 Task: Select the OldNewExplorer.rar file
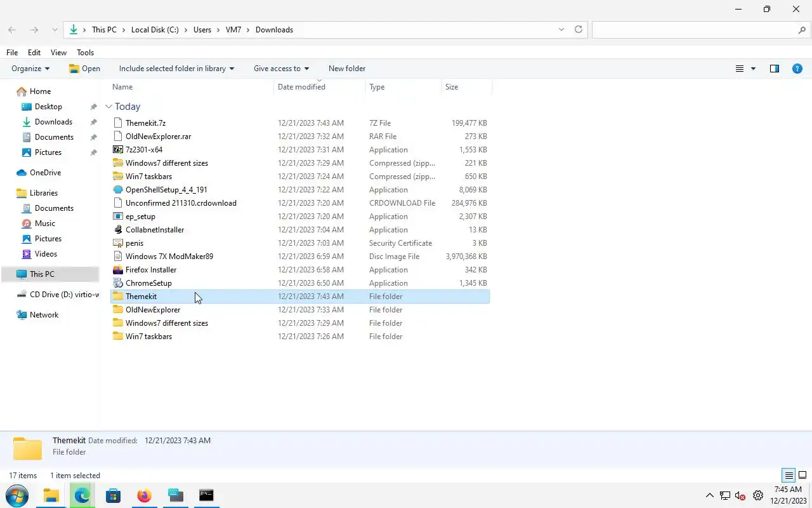pos(158,137)
